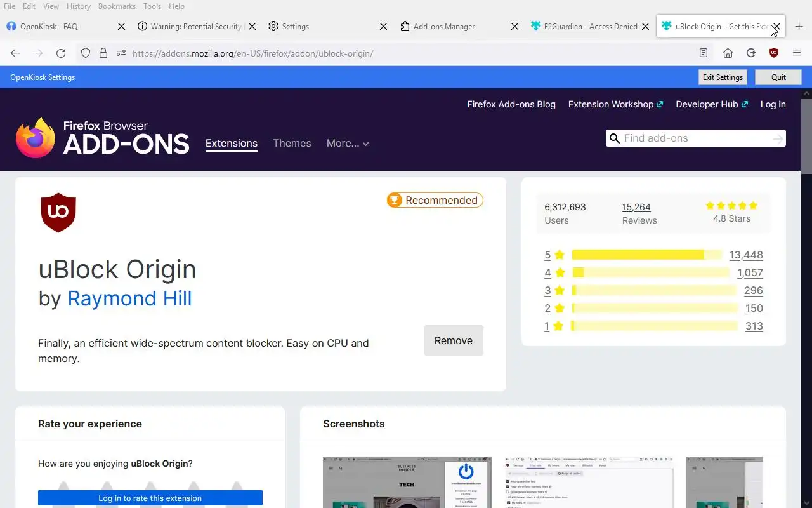Open the File menu
812x508 pixels.
coord(10,6)
